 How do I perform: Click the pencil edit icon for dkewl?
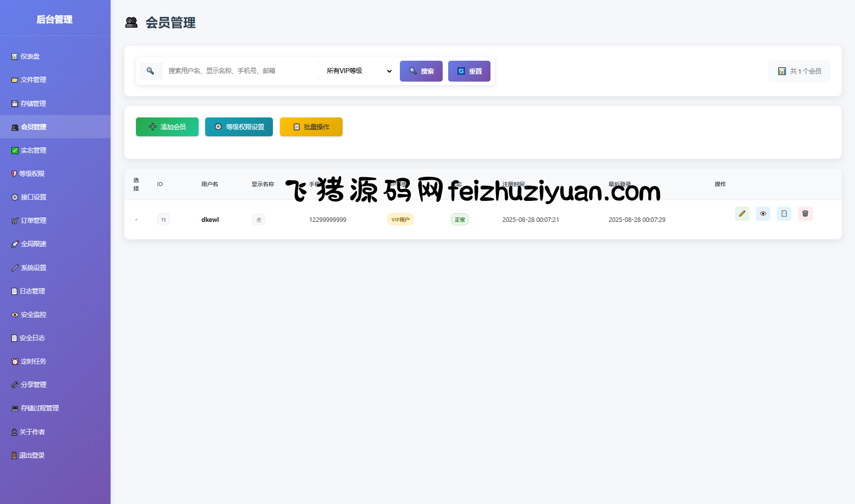tap(742, 214)
